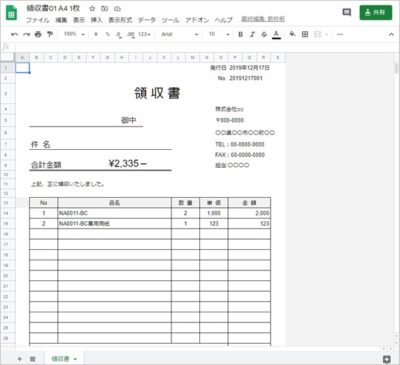Select the 品名 table header cell
The height and width of the screenshot is (365, 400).
pos(115,203)
